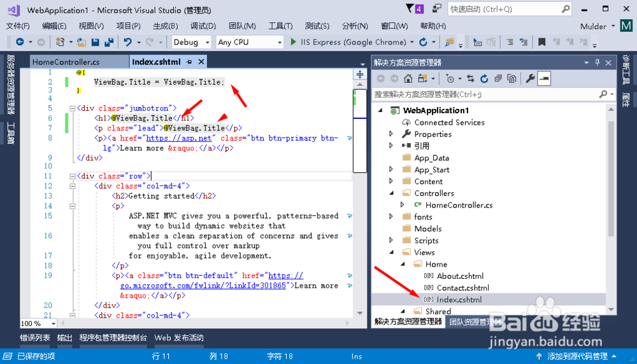Open the 服务器资源管理器 side tab

(11, 85)
